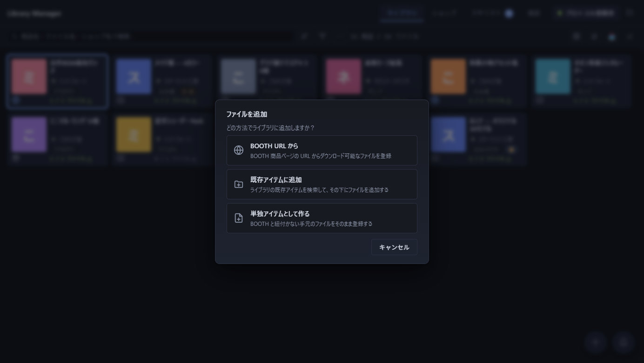
Task: Click the file-plus icon for standalone item
Action: click(x=239, y=218)
